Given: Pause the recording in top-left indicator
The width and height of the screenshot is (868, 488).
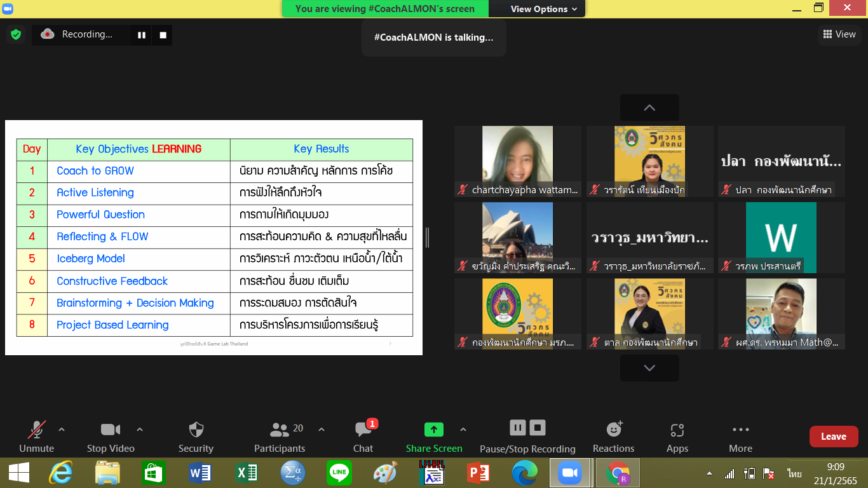Looking at the screenshot, I should point(142,35).
